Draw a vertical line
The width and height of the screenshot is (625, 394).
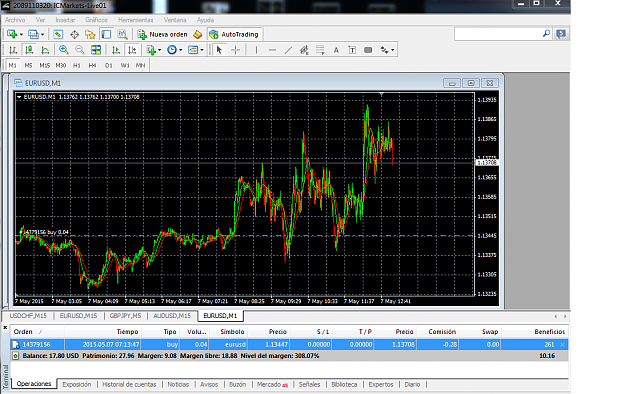coord(256,50)
